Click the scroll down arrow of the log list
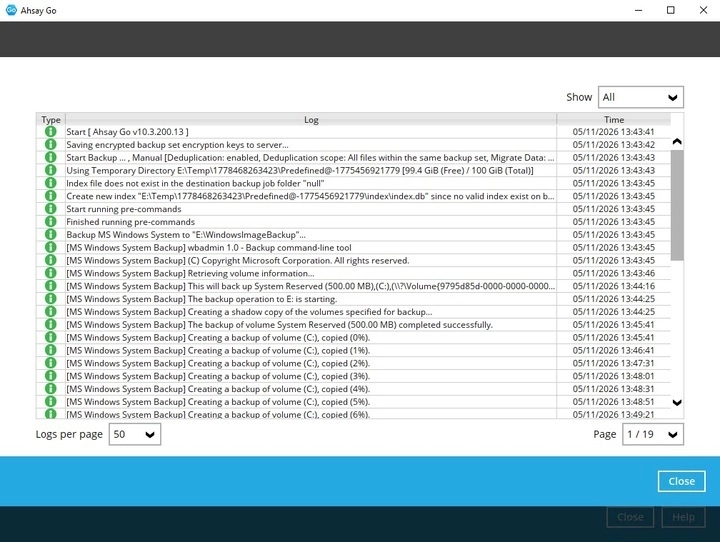 click(x=677, y=402)
